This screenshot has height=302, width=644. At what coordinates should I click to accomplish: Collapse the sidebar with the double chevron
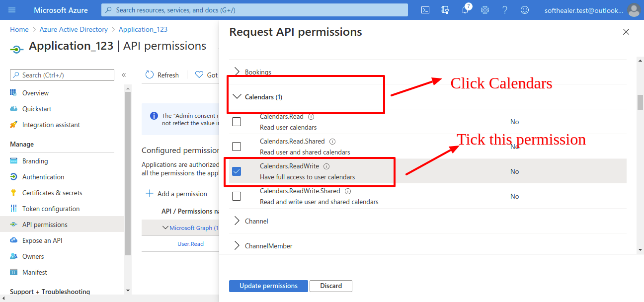pos(124,75)
